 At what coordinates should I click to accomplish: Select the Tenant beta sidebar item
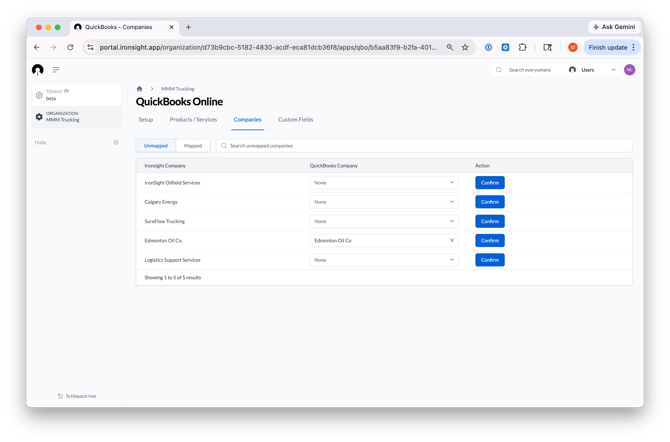point(77,95)
